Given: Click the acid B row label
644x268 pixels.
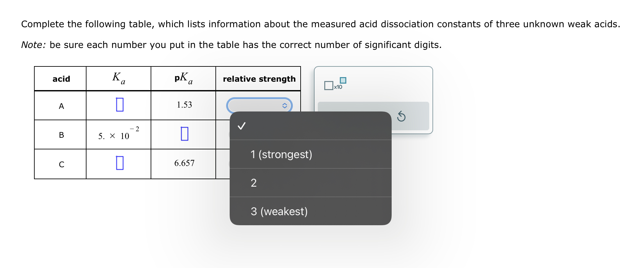Looking at the screenshot, I should pos(61,134).
